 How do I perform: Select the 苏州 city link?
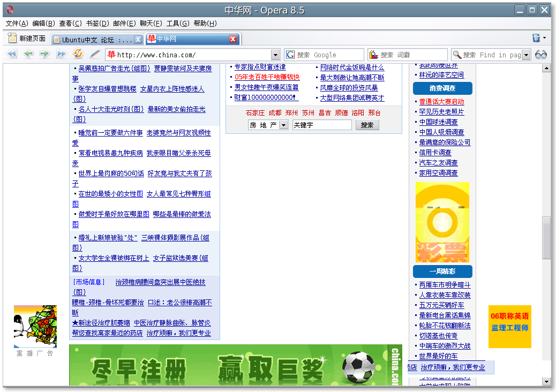click(308, 113)
